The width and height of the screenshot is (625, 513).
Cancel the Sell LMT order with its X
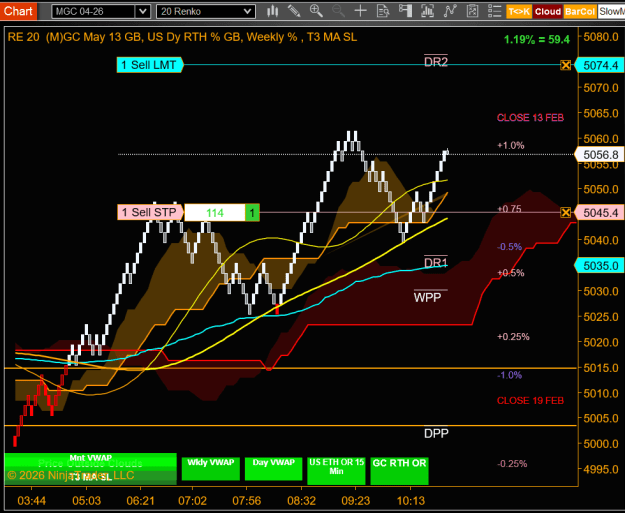click(565, 65)
